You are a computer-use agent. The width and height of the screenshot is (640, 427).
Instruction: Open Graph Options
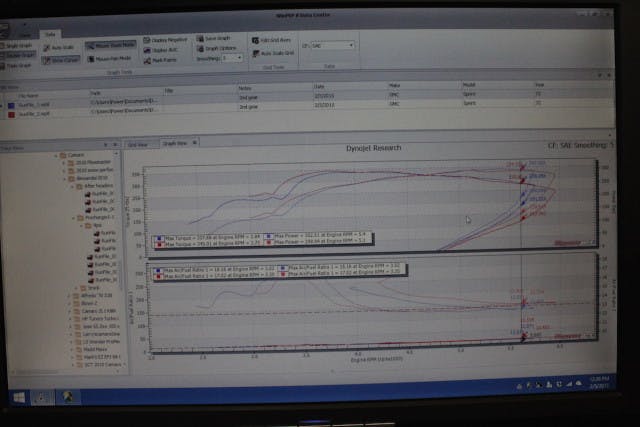[x=216, y=48]
